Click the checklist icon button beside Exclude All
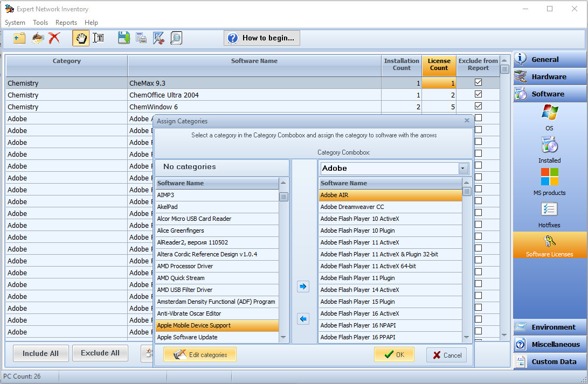588x384 pixels. click(147, 353)
